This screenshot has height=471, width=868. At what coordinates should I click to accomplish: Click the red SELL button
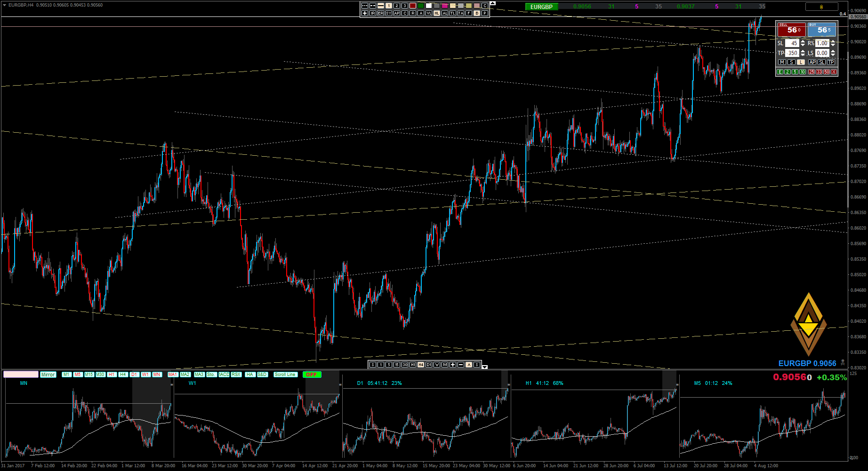click(791, 30)
